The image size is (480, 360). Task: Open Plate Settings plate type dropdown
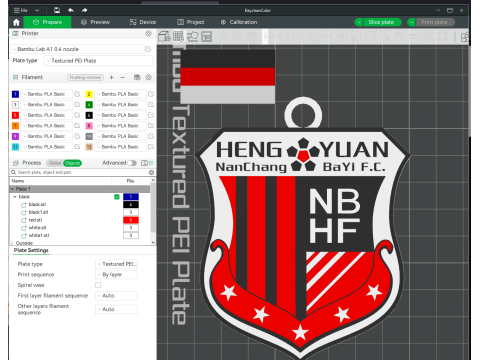click(116, 264)
